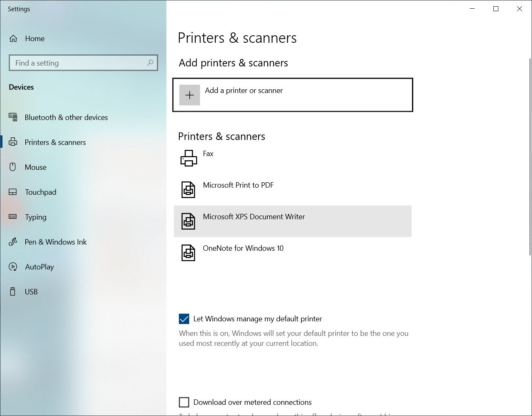Click the Bluetooth & other devices icon
This screenshot has width=532, height=416.
[x=13, y=117]
